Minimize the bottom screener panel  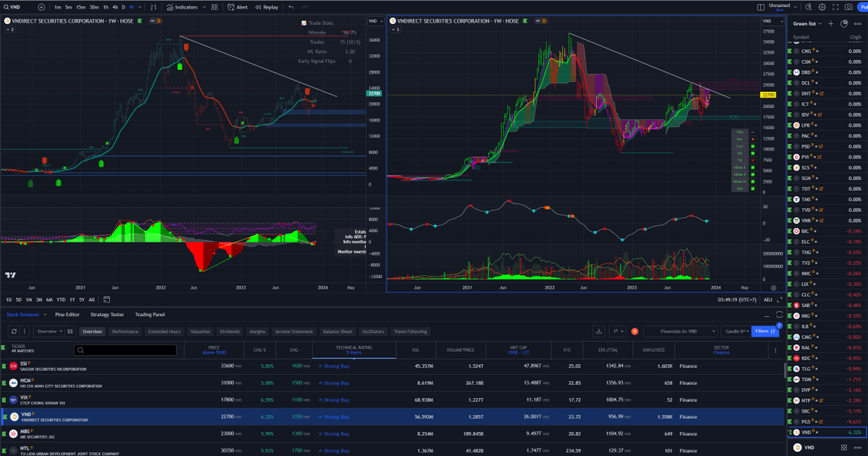click(x=767, y=316)
